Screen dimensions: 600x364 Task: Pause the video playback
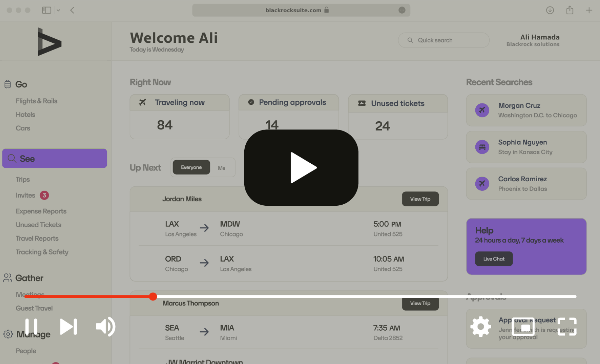click(x=31, y=327)
